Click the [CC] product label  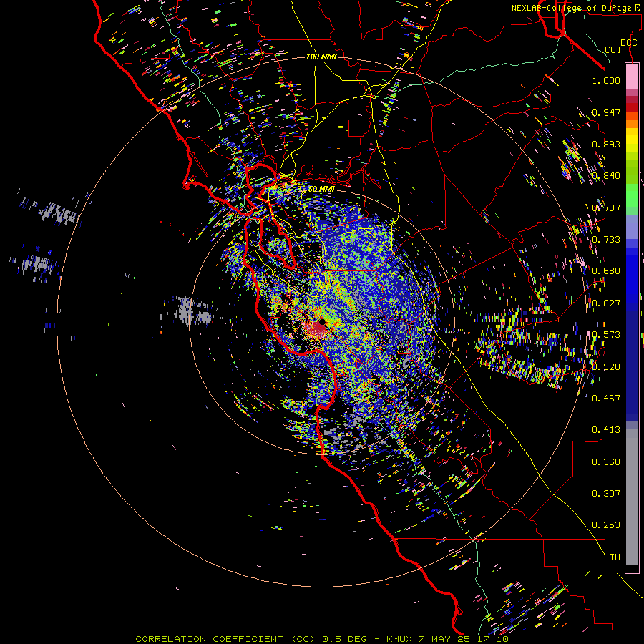point(611,49)
